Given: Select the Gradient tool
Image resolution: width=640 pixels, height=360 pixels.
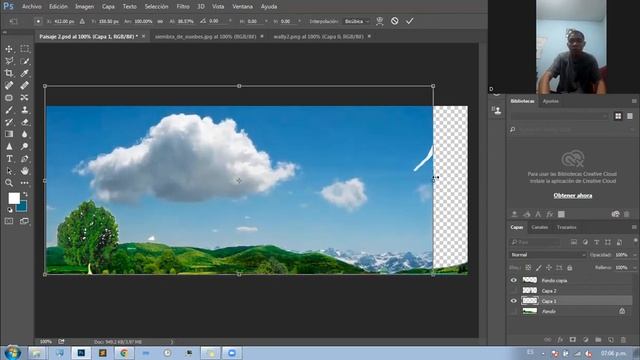Looking at the screenshot, I should [9, 134].
